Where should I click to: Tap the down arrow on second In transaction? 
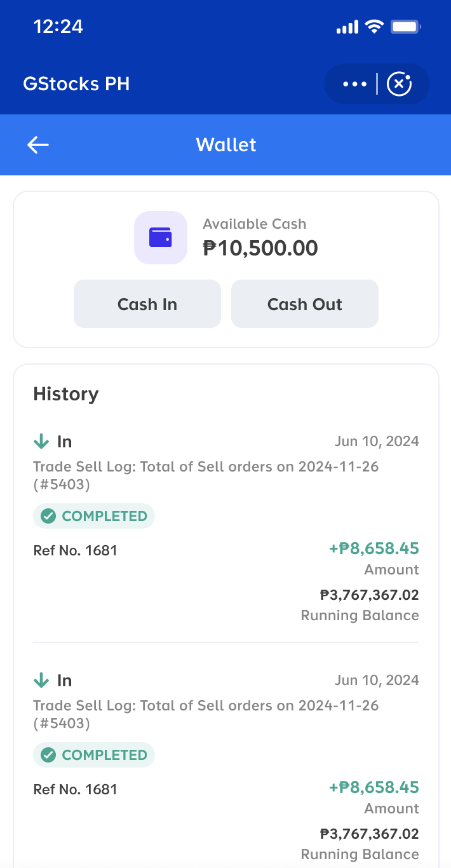click(x=41, y=679)
